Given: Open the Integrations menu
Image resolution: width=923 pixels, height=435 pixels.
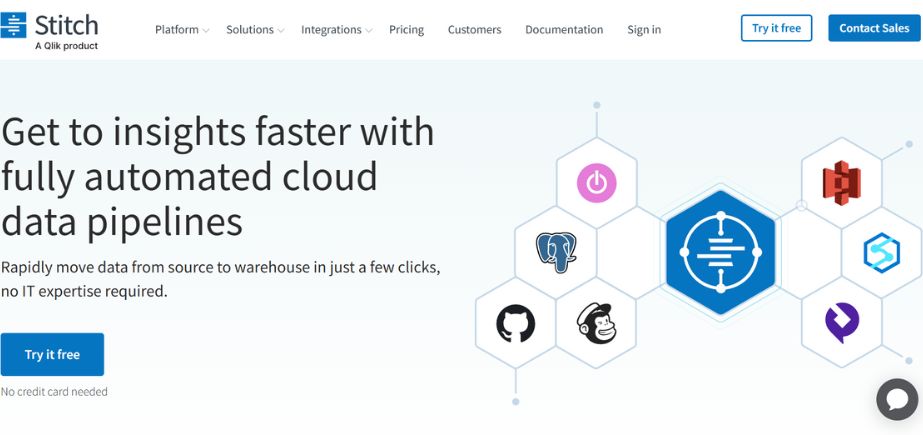Looking at the screenshot, I should (331, 29).
